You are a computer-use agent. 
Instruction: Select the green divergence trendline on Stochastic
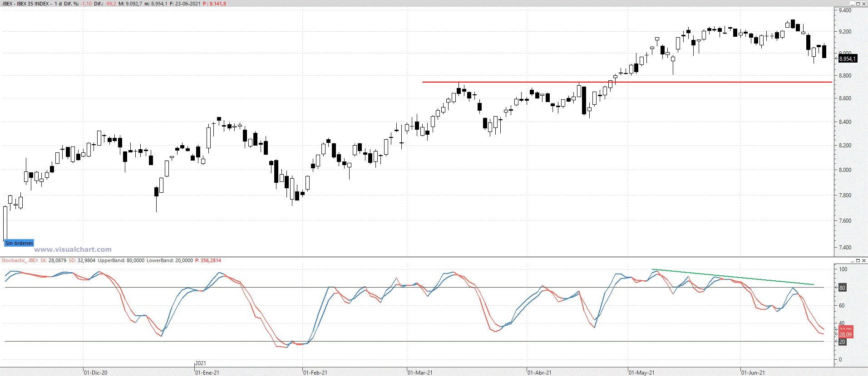click(733, 277)
